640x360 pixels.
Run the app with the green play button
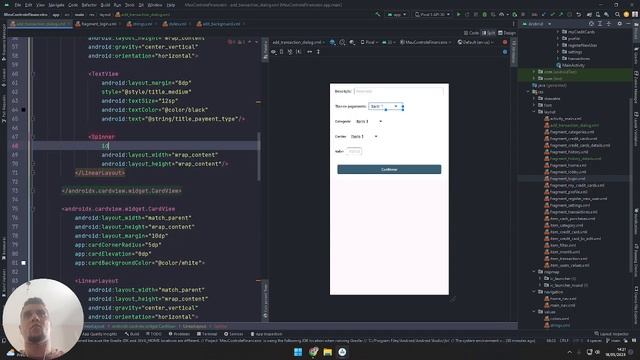458,14
